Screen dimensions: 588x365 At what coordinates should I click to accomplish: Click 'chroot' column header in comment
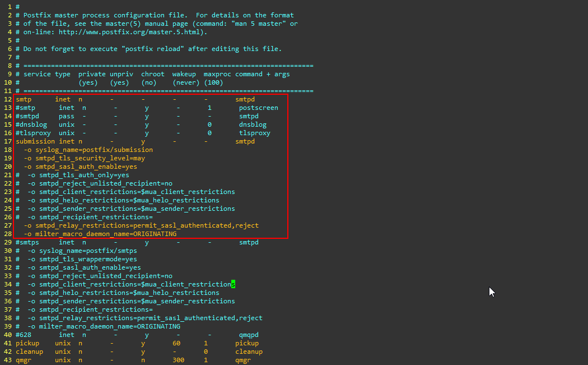[153, 74]
